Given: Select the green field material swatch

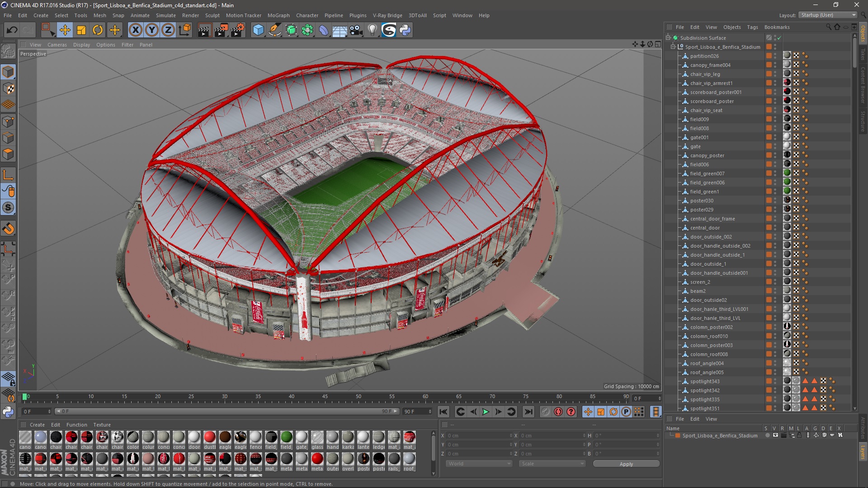Looking at the screenshot, I should (x=286, y=437).
